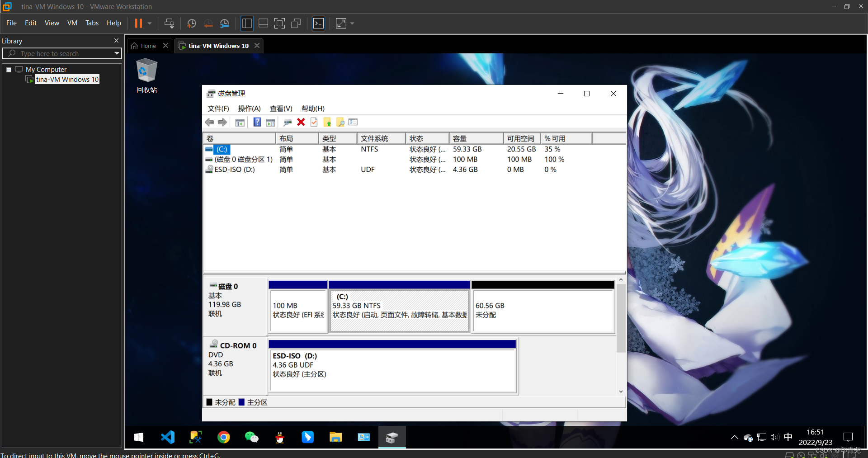Click the check mark properties icon
The height and width of the screenshot is (458, 868).
[x=314, y=122]
